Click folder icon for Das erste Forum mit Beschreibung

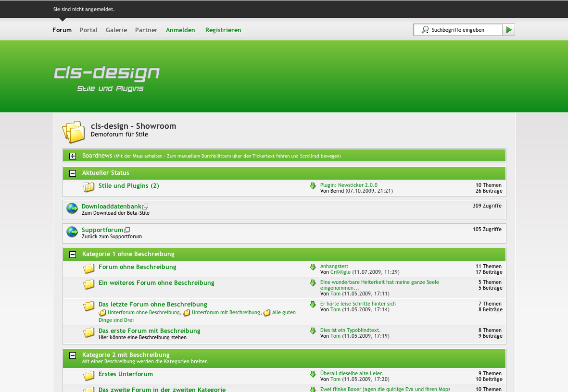pos(89,332)
